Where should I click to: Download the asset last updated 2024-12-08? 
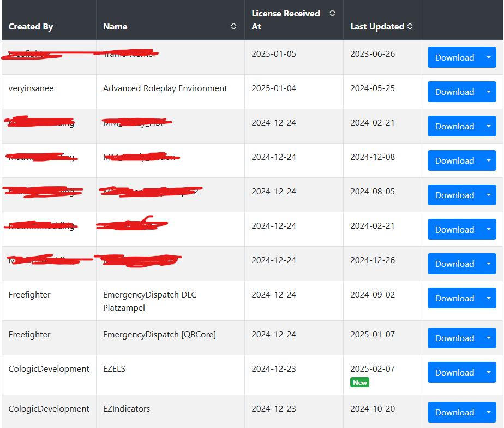[x=454, y=160]
